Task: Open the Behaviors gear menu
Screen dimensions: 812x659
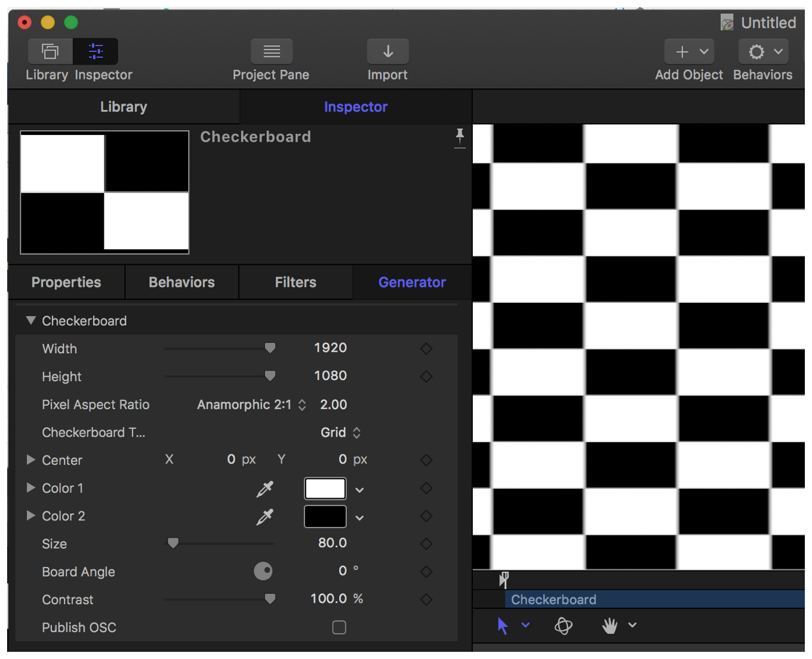Action: click(x=762, y=52)
